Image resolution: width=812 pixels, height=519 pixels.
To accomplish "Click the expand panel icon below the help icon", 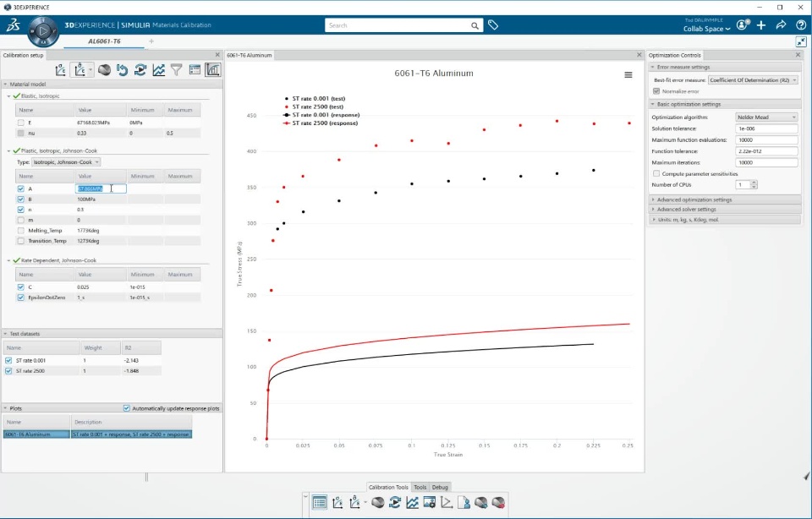I will coord(801,41).
